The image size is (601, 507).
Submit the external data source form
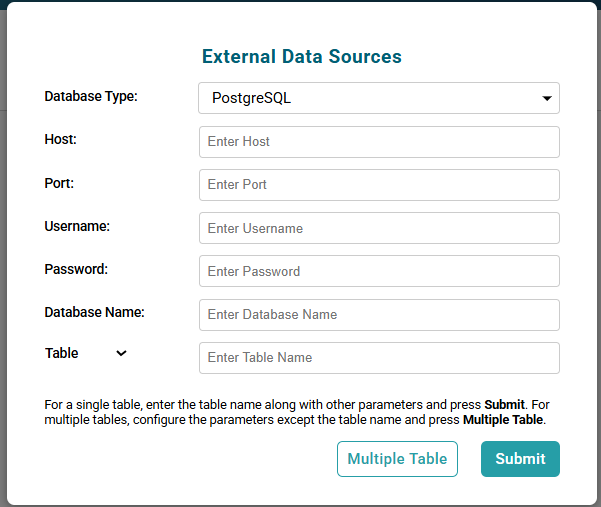click(x=520, y=459)
